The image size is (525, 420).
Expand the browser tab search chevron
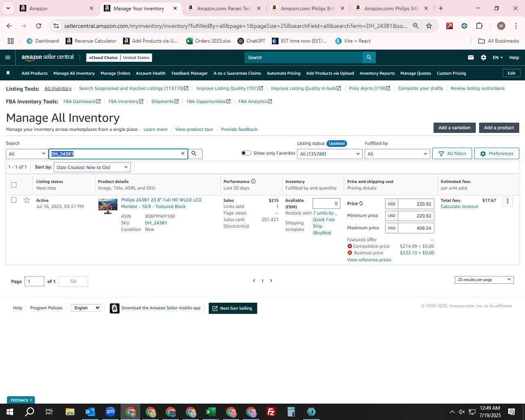click(8, 8)
